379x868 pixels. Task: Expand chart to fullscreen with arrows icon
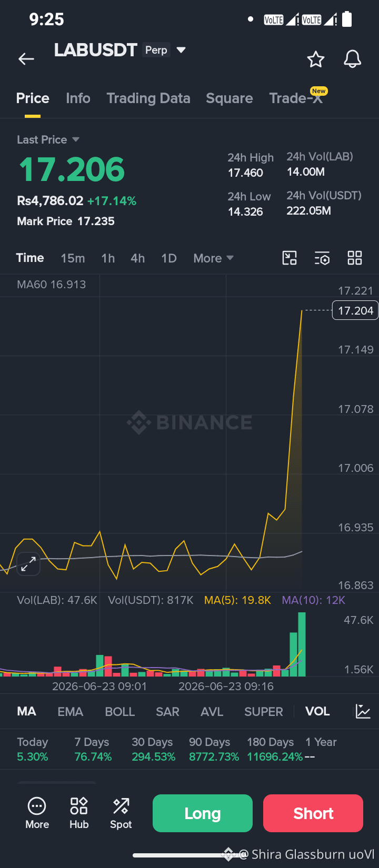pyautogui.click(x=28, y=564)
